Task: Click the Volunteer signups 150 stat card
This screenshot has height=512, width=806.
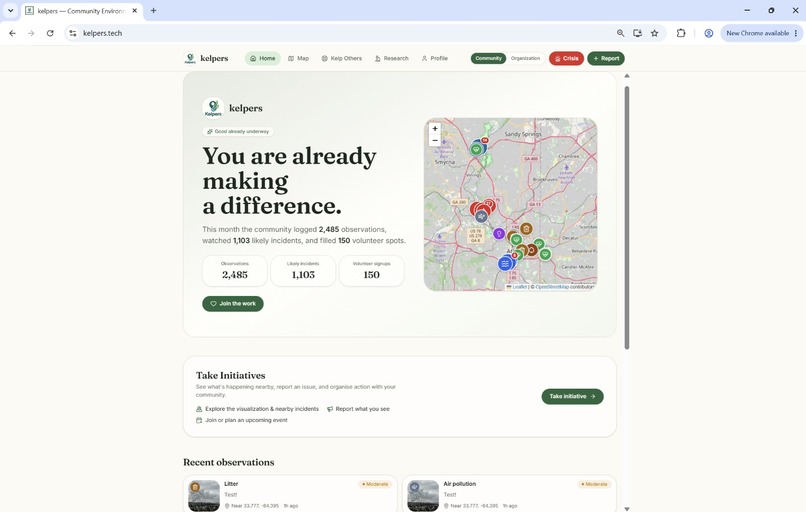Action: click(x=372, y=270)
